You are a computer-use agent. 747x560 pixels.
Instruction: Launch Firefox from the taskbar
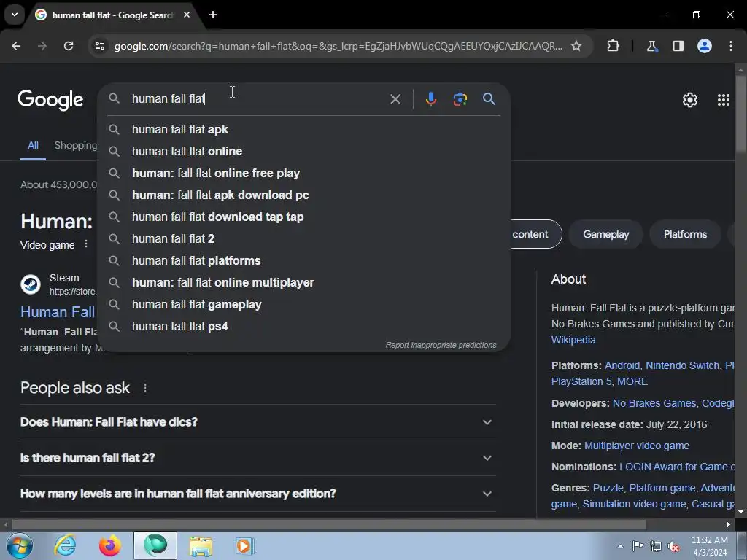pos(110,545)
